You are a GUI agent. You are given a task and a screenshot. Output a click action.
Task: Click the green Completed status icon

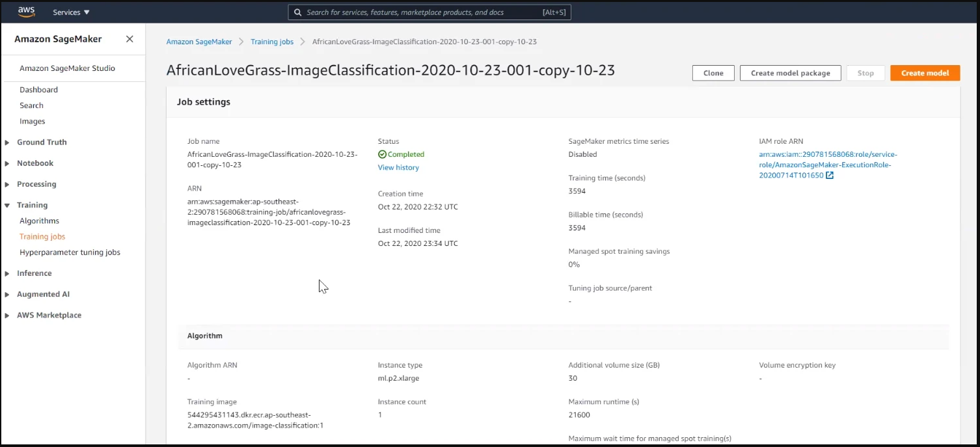[x=382, y=154]
